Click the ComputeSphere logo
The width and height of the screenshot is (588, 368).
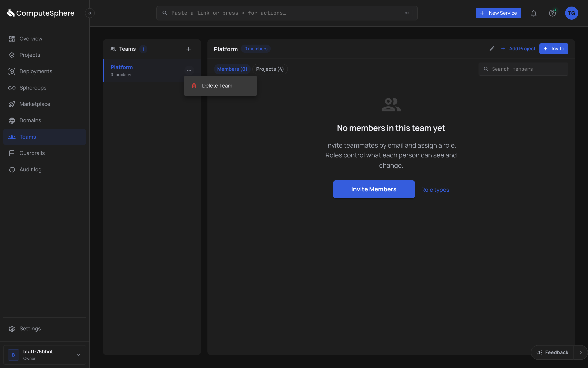pos(41,13)
